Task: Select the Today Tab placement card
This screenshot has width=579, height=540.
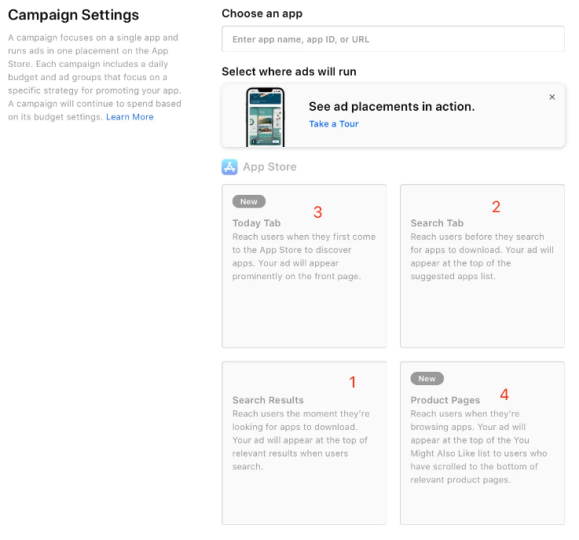Action: [x=304, y=266]
